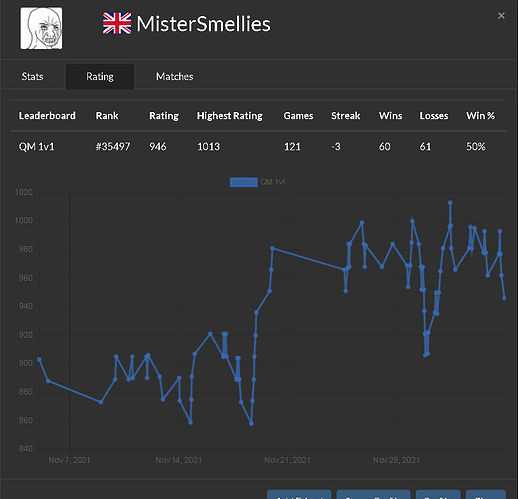Click the Leaderboard column header

(x=47, y=116)
